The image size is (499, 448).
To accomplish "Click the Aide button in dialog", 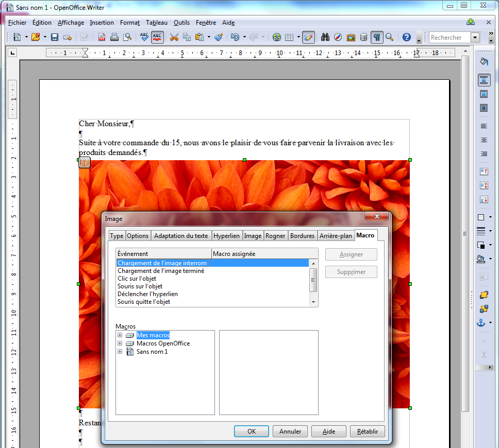I will pyautogui.click(x=329, y=431).
